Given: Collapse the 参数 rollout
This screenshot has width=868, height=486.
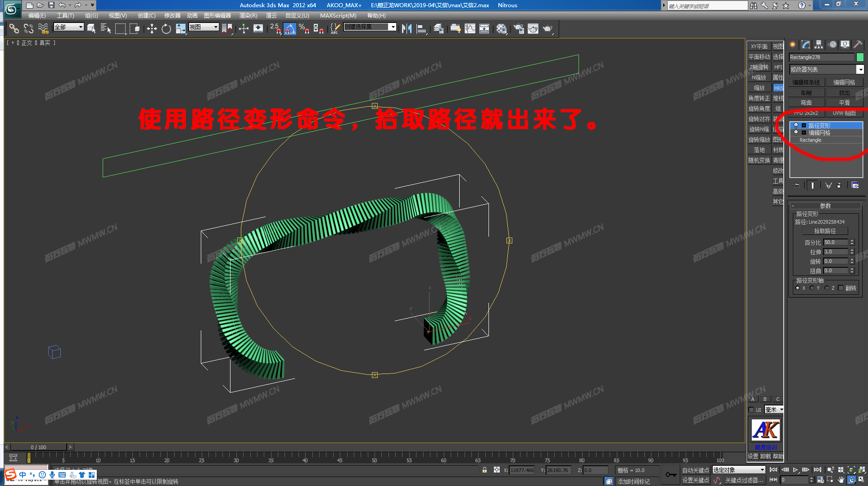Looking at the screenshot, I should (x=826, y=206).
